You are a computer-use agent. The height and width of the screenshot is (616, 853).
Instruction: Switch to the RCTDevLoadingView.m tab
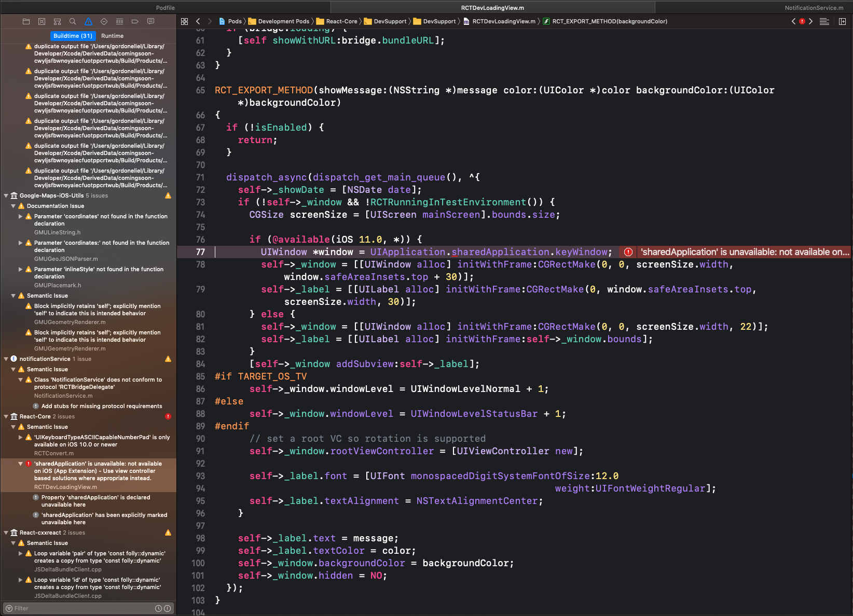coord(492,7)
